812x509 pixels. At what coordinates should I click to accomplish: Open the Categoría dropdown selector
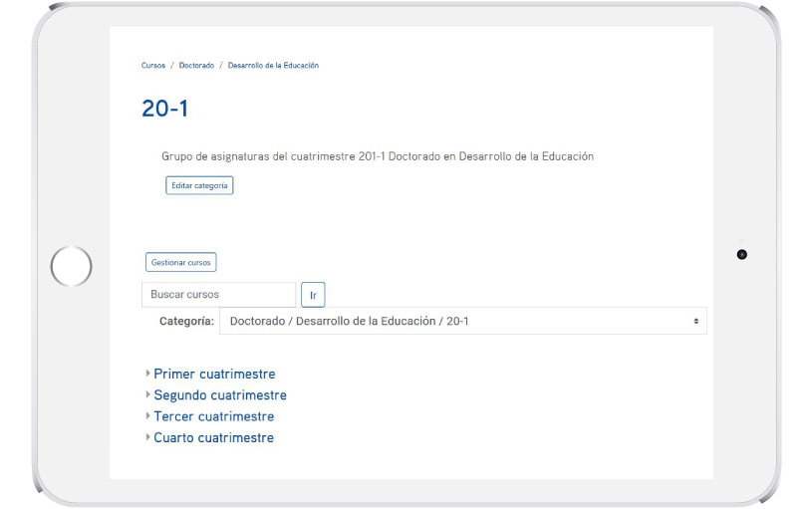463,321
